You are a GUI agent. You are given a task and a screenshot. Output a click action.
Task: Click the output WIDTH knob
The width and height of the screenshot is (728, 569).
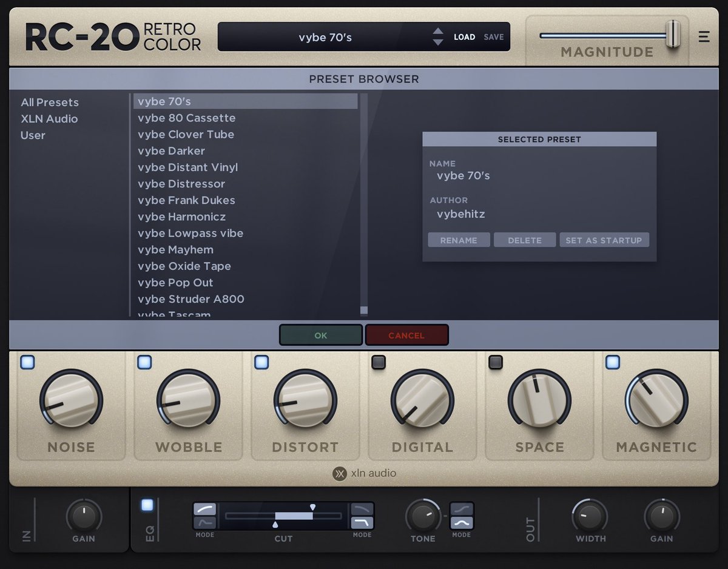click(590, 516)
